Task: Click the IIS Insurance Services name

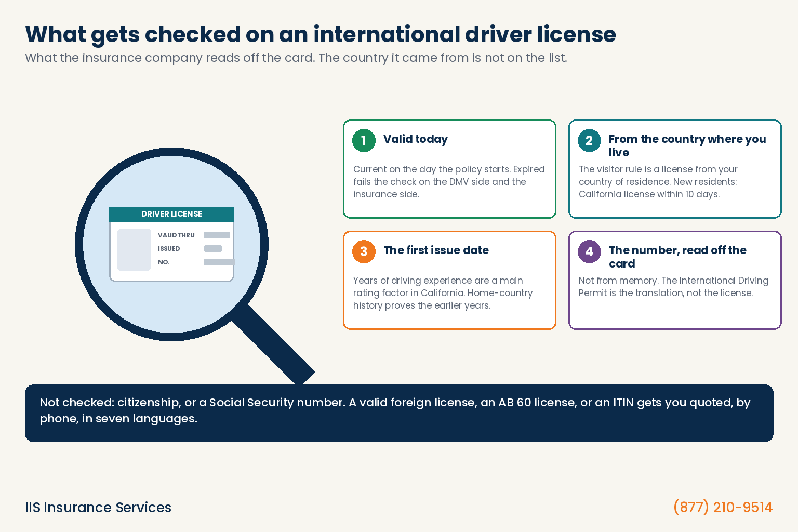Action: tap(98, 508)
